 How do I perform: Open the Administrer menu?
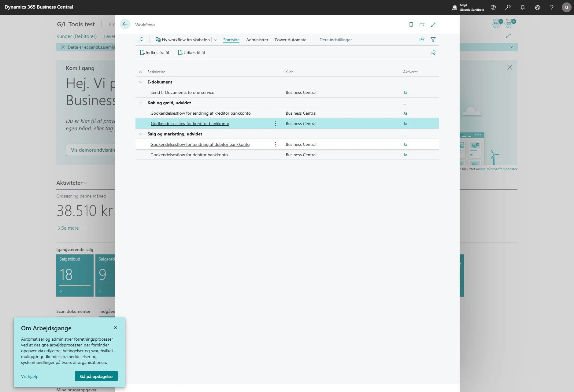pos(257,40)
